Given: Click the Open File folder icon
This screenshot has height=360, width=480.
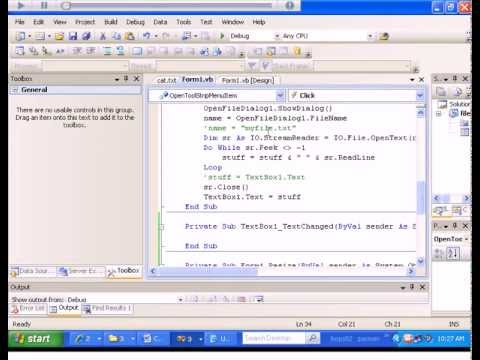Looking at the screenshot, I should coord(59,36).
